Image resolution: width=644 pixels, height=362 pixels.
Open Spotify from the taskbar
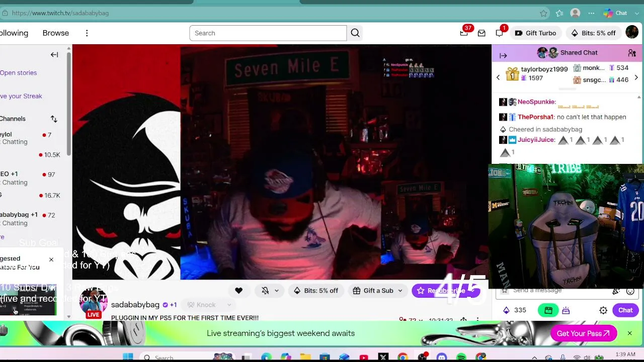pyautogui.click(x=461, y=357)
